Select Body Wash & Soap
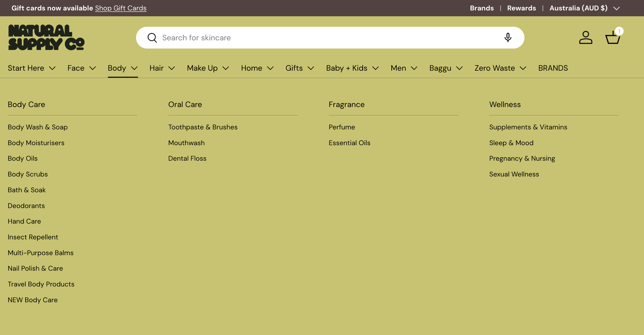Viewport: 644px width, 335px height. pyautogui.click(x=38, y=127)
